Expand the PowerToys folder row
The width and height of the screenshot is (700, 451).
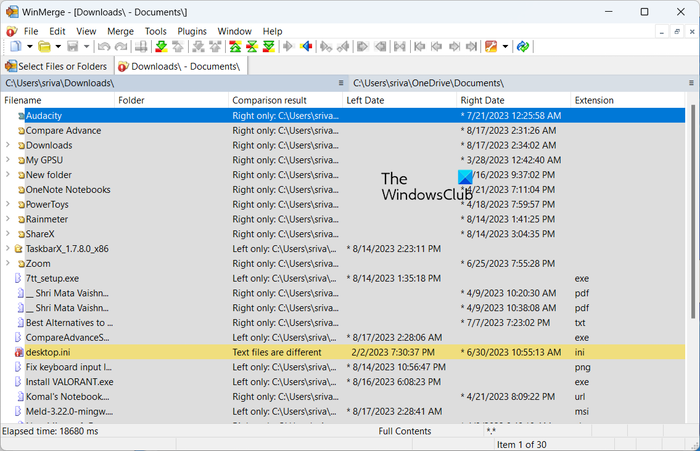[x=8, y=205]
